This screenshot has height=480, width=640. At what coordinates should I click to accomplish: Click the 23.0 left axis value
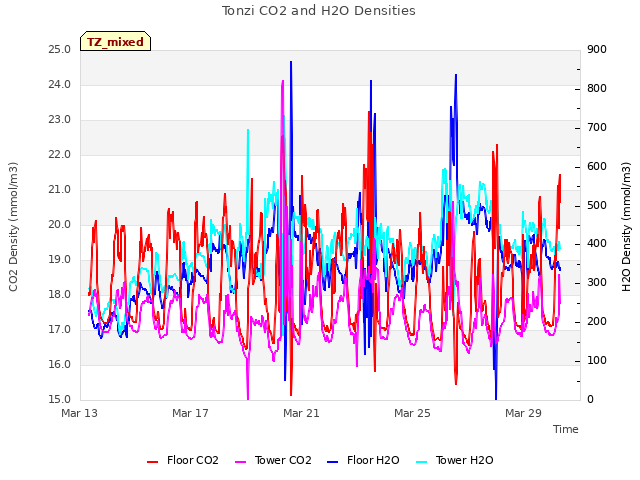click(x=60, y=120)
